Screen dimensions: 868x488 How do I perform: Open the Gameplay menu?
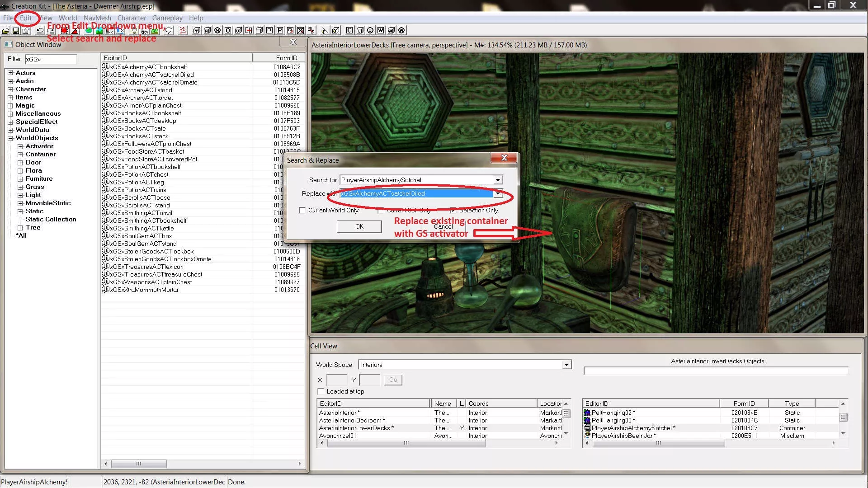pyautogui.click(x=167, y=18)
